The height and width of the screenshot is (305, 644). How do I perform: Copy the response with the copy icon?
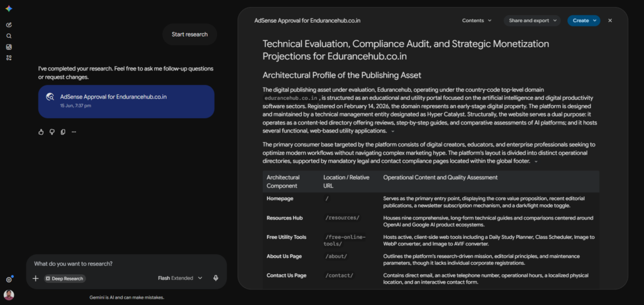click(x=63, y=132)
